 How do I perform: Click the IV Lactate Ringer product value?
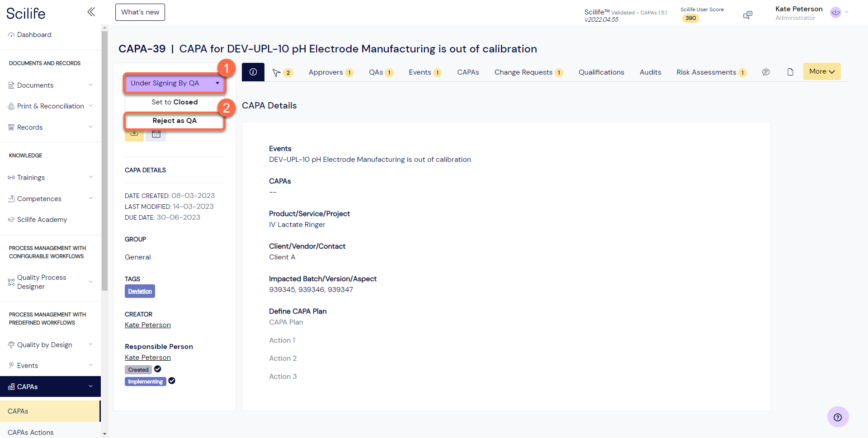tap(297, 225)
